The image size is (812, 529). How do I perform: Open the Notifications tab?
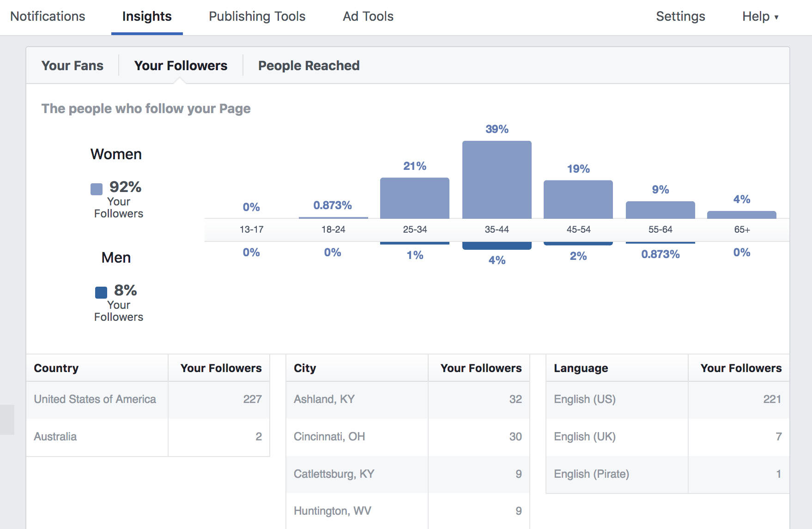(x=48, y=17)
